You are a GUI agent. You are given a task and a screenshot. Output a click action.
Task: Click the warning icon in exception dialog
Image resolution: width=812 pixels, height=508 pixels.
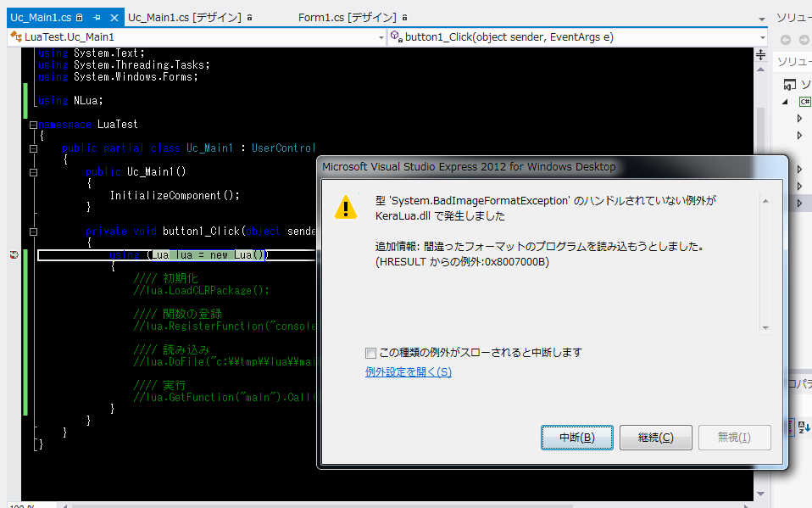pos(346,207)
